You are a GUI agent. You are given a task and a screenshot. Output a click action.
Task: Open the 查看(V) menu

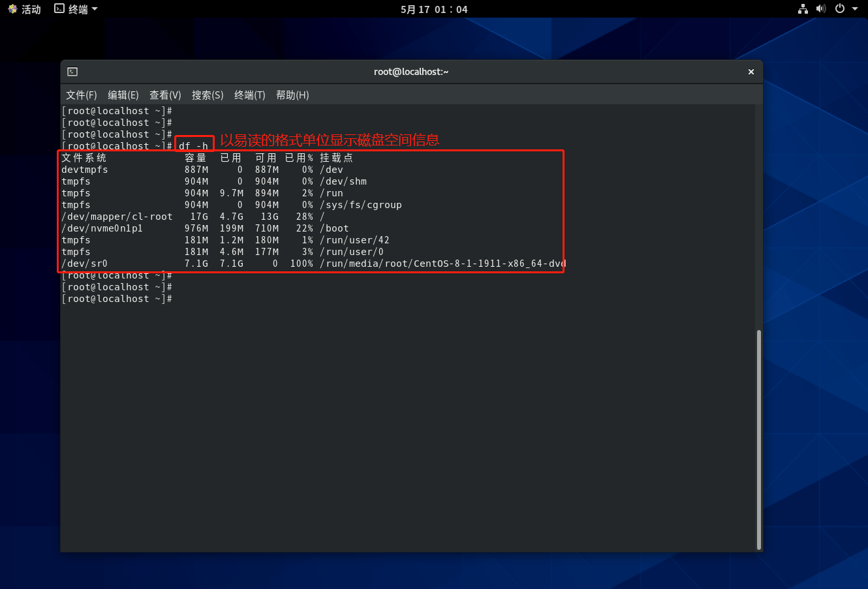(165, 95)
